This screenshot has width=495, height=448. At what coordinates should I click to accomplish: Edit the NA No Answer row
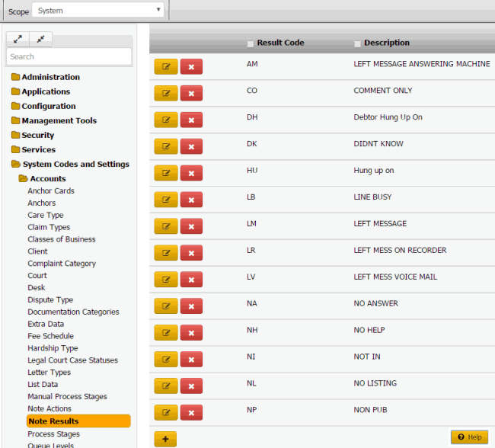(x=165, y=306)
